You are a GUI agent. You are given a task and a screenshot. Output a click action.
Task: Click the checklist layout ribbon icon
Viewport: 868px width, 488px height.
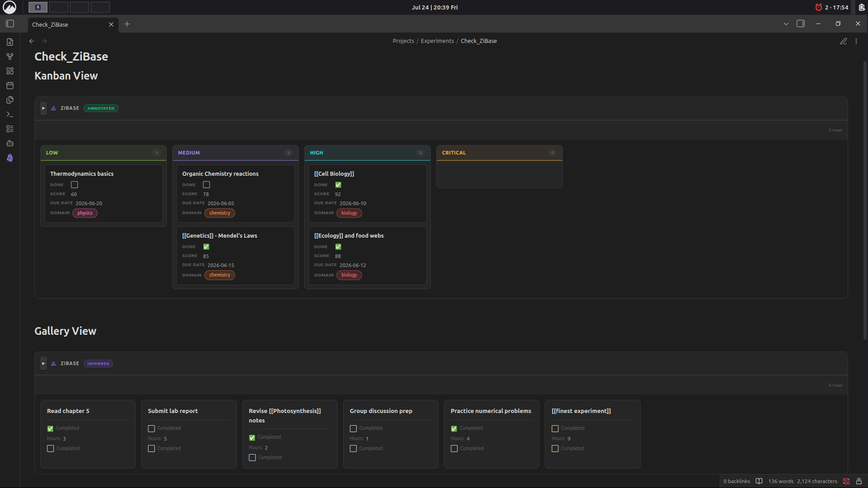tap(10, 129)
